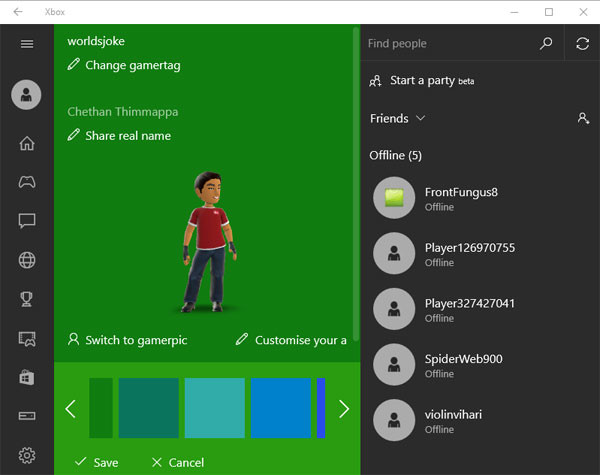Open Achievements trophy icon
The height and width of the screenshot is (475, 600).
(x=27, y=299)
